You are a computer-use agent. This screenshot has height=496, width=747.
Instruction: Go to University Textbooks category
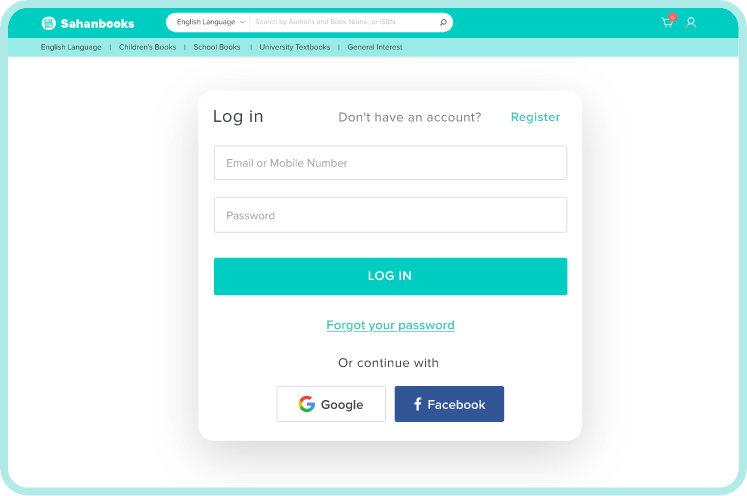(x=294, y=47)
